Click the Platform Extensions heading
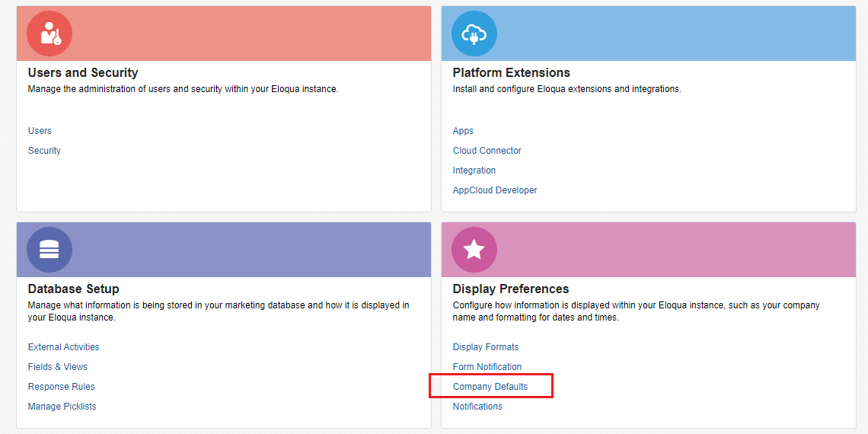 click(x=512, y=72)
